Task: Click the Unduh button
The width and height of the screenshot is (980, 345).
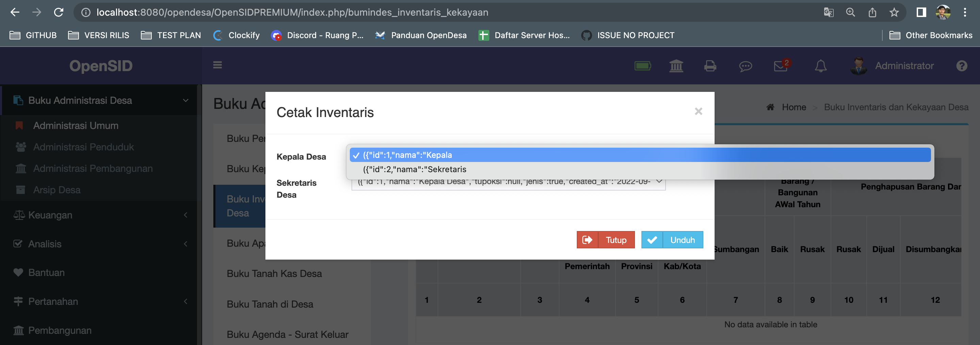Action: pos(672,240)
